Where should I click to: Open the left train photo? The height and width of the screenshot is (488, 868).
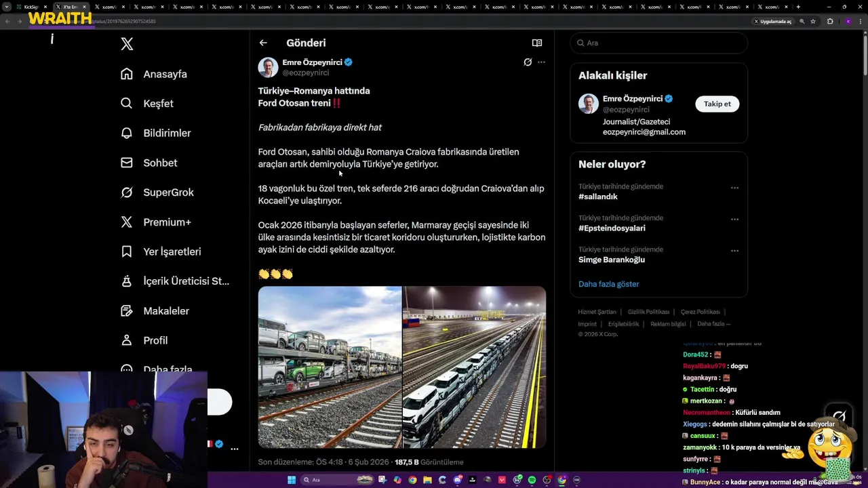(x=330, y=367)
